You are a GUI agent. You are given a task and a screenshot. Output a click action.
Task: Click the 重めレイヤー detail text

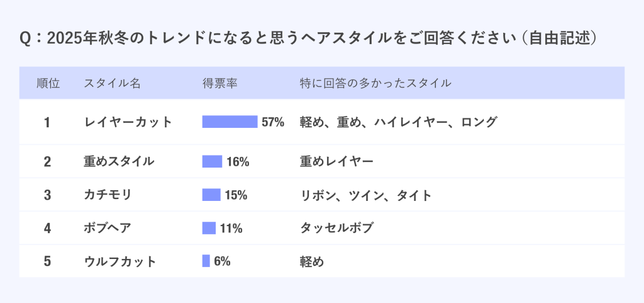click(x=337, y=161)
